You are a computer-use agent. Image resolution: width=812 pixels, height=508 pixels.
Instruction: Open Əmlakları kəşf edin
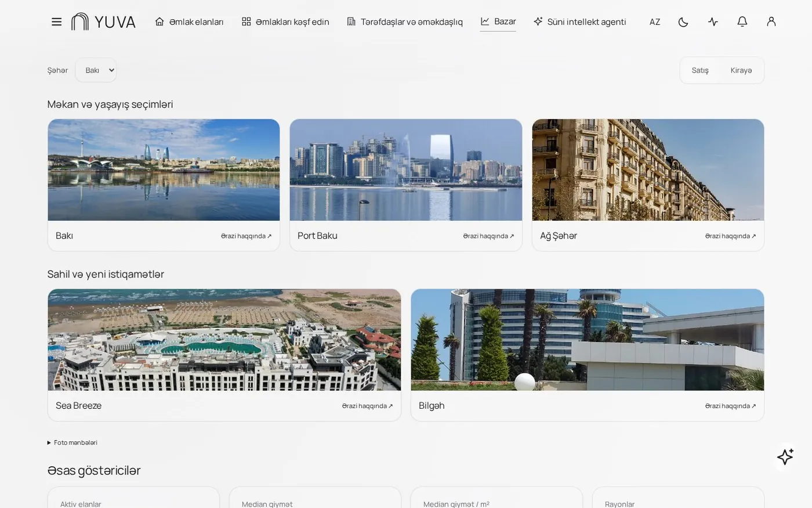pyautogui.click(x=285, y=21)
